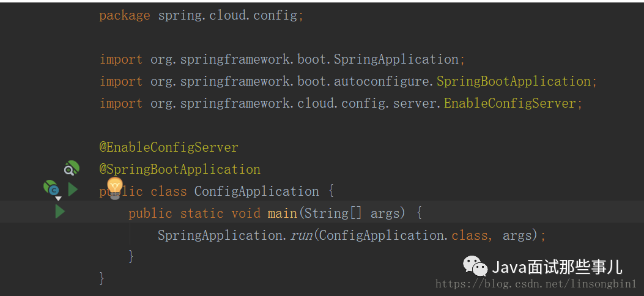Click the ConfigApplication class name declaration
The width and height of the screenshot is (644, 296).
click(257, 191)
